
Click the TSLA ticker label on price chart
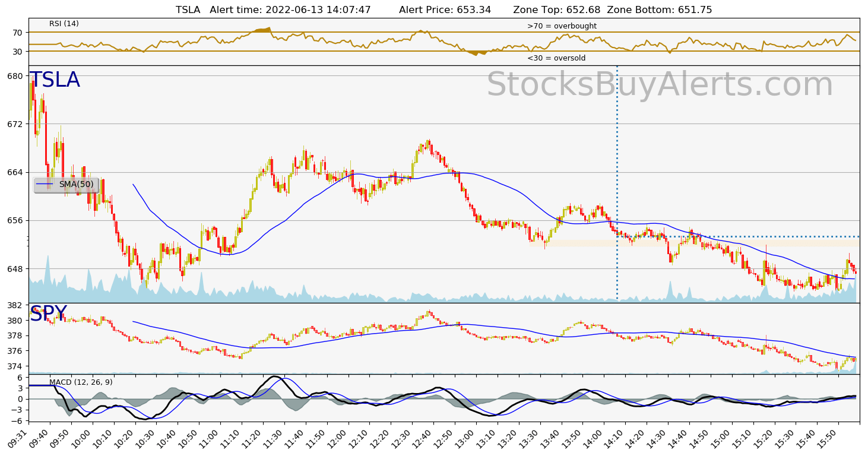click(55, 80)
